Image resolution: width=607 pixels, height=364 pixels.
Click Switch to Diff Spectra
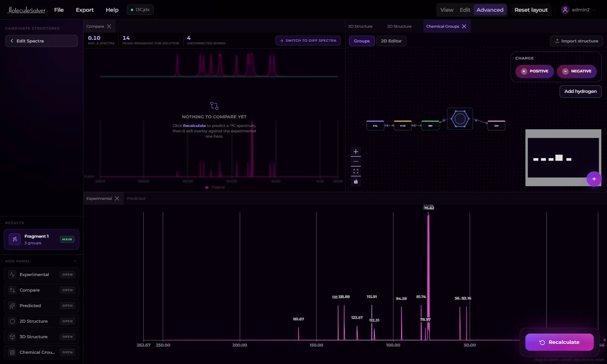pyautogui.click(x=308, y=41)
